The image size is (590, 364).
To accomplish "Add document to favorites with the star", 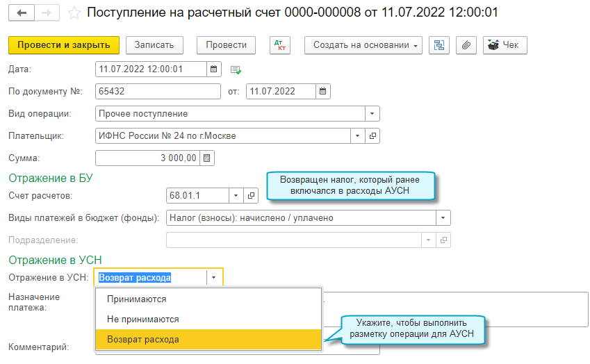I will [x=74, y=13].
